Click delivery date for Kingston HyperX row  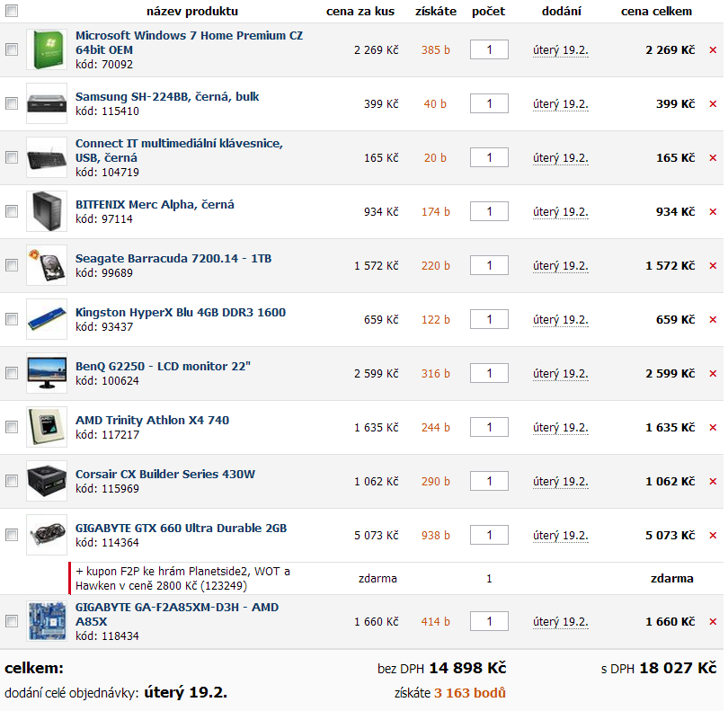click(561, 320)
